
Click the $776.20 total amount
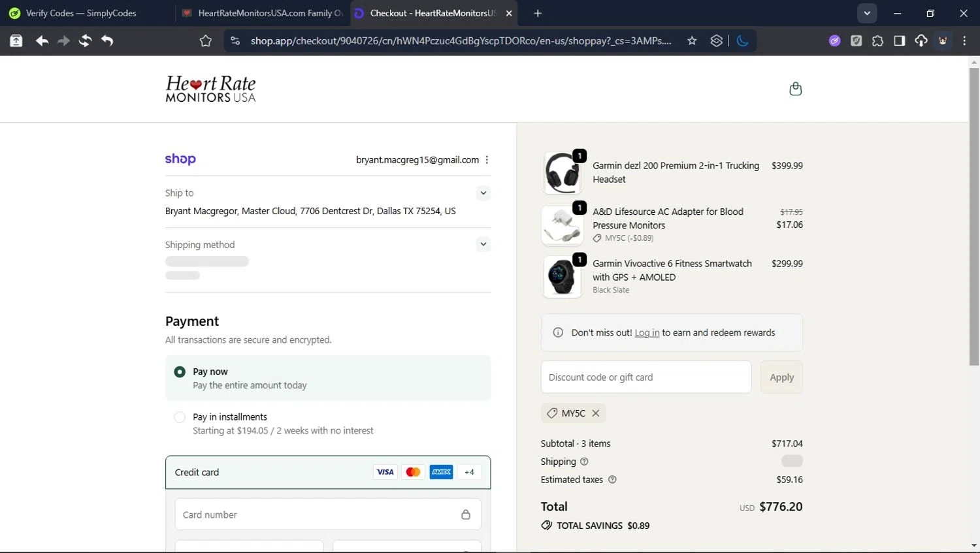point(781,507)
